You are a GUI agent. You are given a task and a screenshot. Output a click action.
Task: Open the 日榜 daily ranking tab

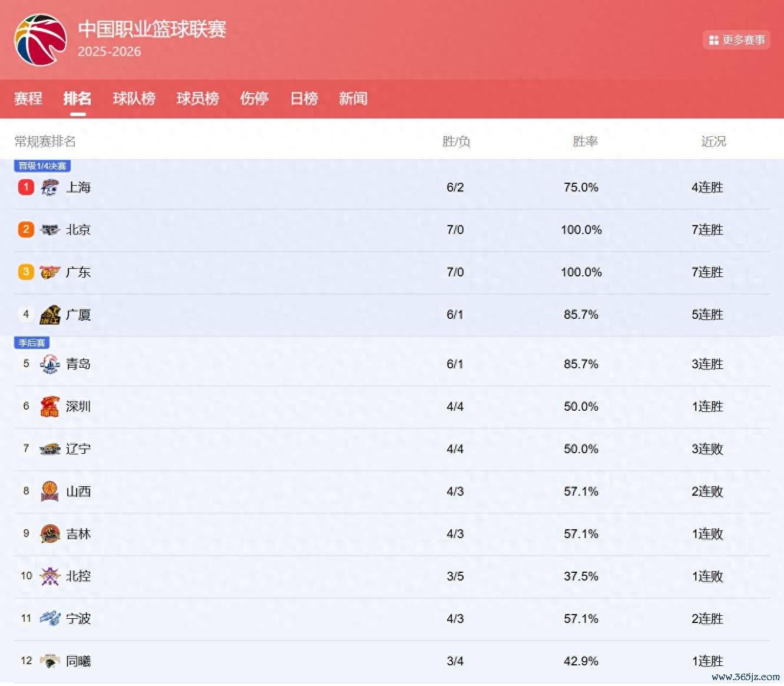(x=304, y=98)
